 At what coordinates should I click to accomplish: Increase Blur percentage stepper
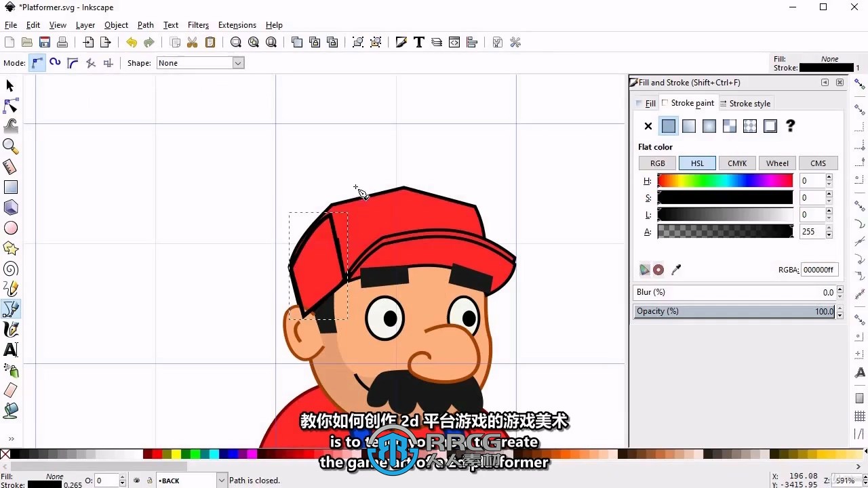coord(840,289)
